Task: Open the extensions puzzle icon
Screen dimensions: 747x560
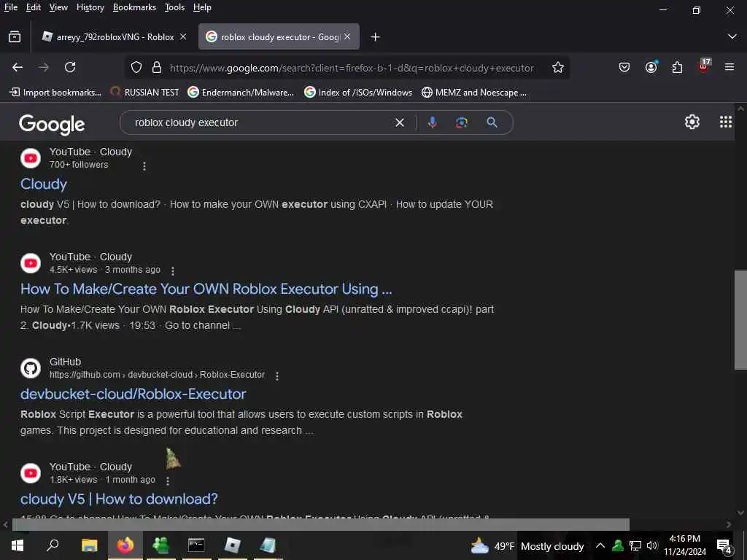Action: pyautogui.click(x=678, y=68)
